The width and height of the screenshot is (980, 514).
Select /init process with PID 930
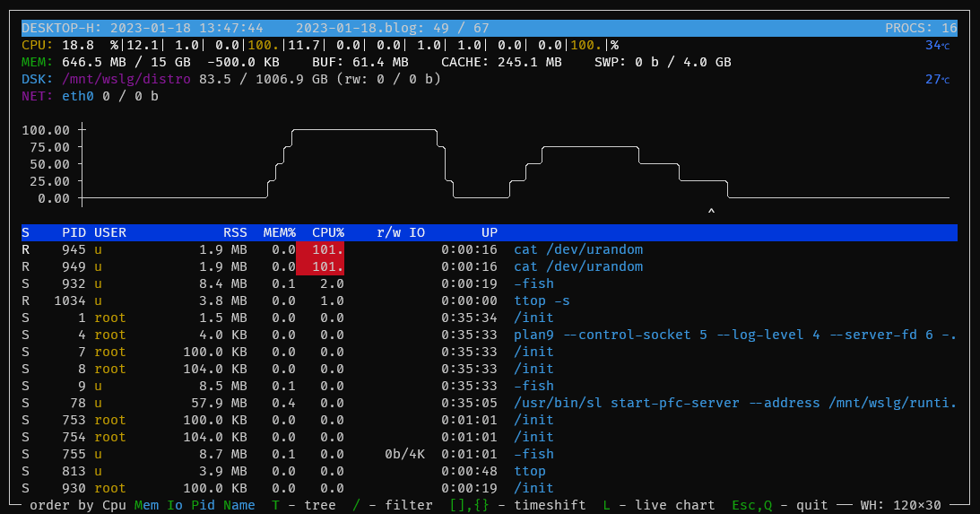coord(490,488)
